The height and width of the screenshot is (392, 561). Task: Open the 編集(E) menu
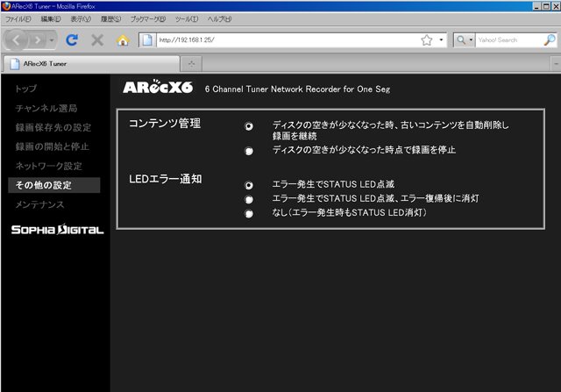pyautogui.click(x=51, y=19)
